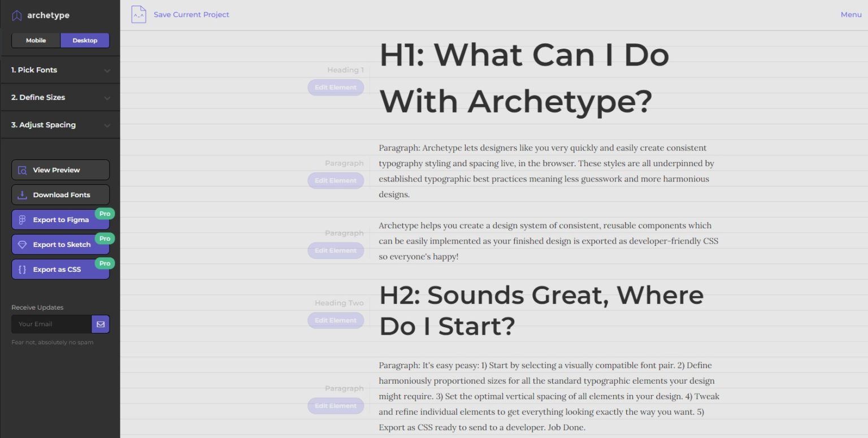Select the Export as CSS braces icon
Viewport: 868px width, 438px height.
(22, 269)
